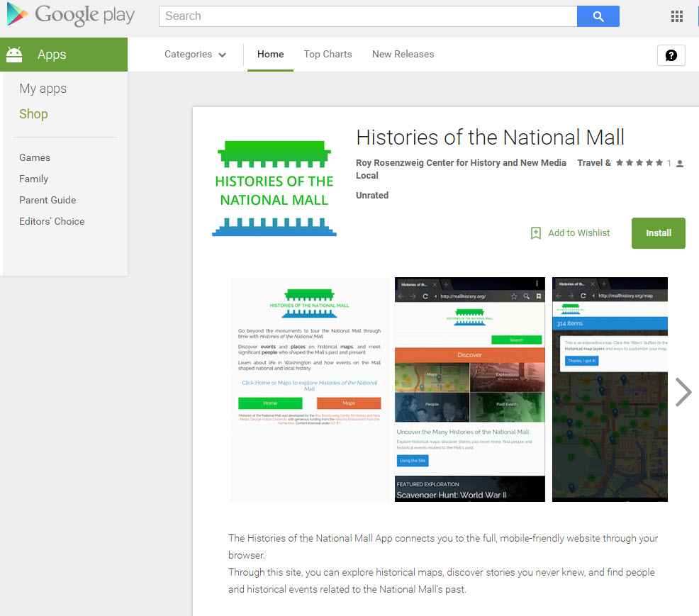Show next screenshots with right chevron
This screenshot has width=699, height=616.
(683, 392)
